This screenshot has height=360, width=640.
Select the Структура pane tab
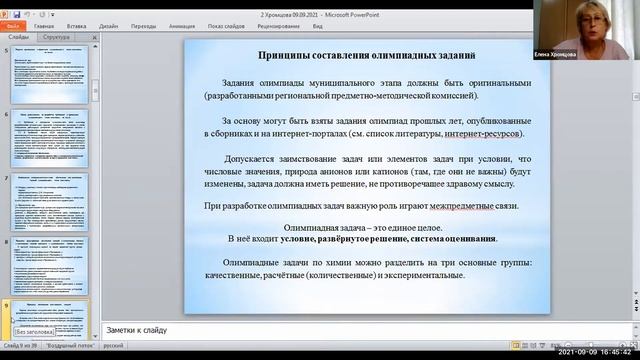click(56, 37)
